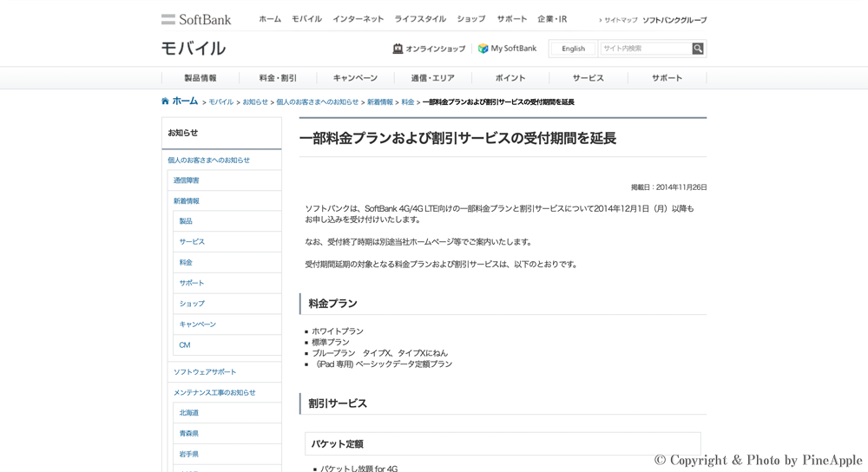Open the 通信・エリア navigation tab
Screen dimensions: 868x472
[432, 78]
